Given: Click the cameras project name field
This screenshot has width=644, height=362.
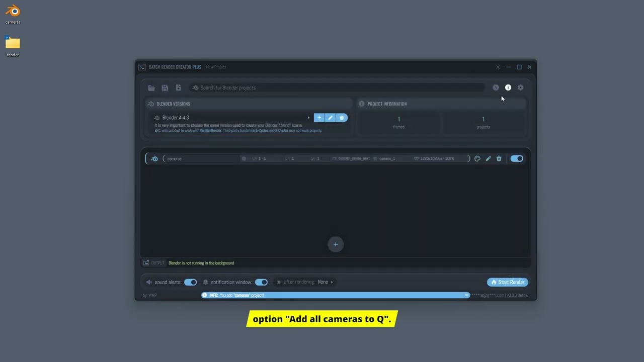Looking at the screenshot, I should (x=202, y=158).
